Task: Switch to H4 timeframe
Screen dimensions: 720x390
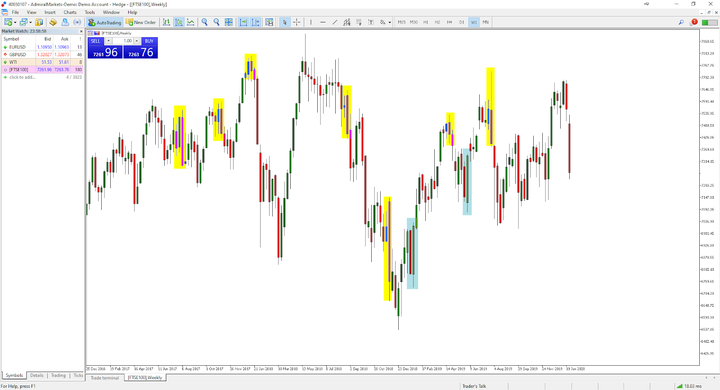Action: (x=450, y=22)
